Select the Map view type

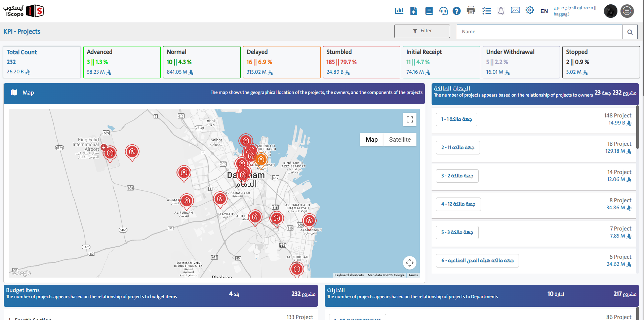pyautogui.click(x=371, y=140)
